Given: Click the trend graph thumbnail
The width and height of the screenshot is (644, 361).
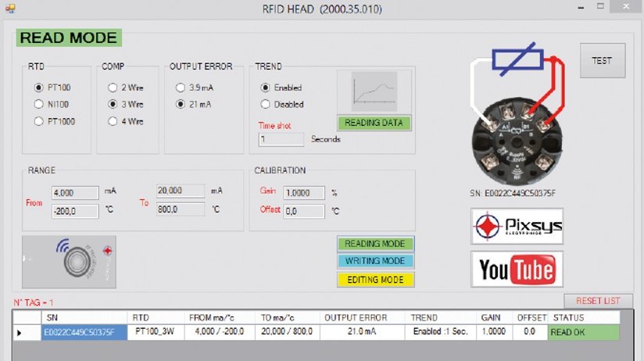Looking at the screenshot, I should 374,92.
